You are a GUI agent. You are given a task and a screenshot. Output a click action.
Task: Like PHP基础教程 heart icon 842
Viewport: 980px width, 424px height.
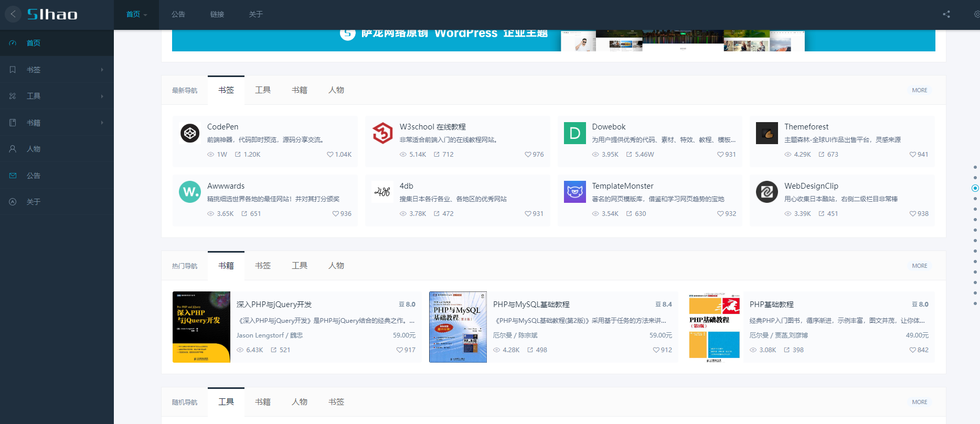(913, 350)
